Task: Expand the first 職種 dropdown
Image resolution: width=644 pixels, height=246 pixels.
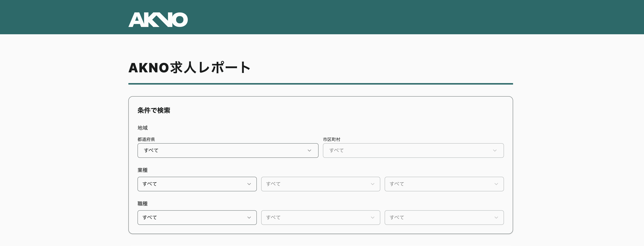Action: click(197, 217)
